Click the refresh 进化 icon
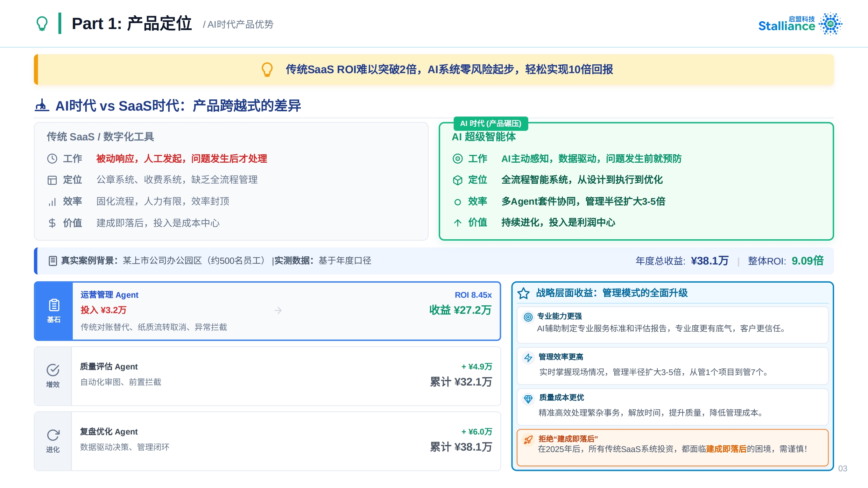The image size is (868, 488). [x=53, y=435]
